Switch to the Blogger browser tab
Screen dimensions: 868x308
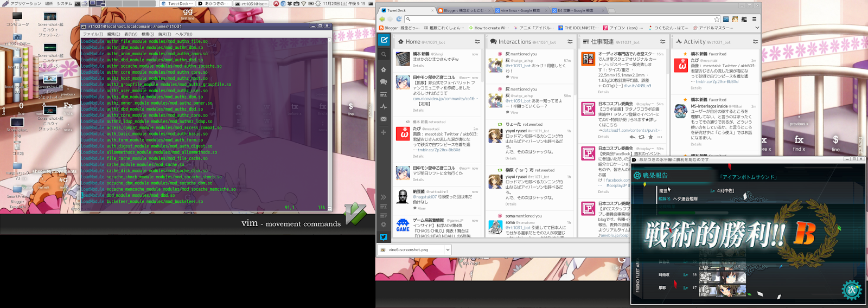click(x=464, y=10)
